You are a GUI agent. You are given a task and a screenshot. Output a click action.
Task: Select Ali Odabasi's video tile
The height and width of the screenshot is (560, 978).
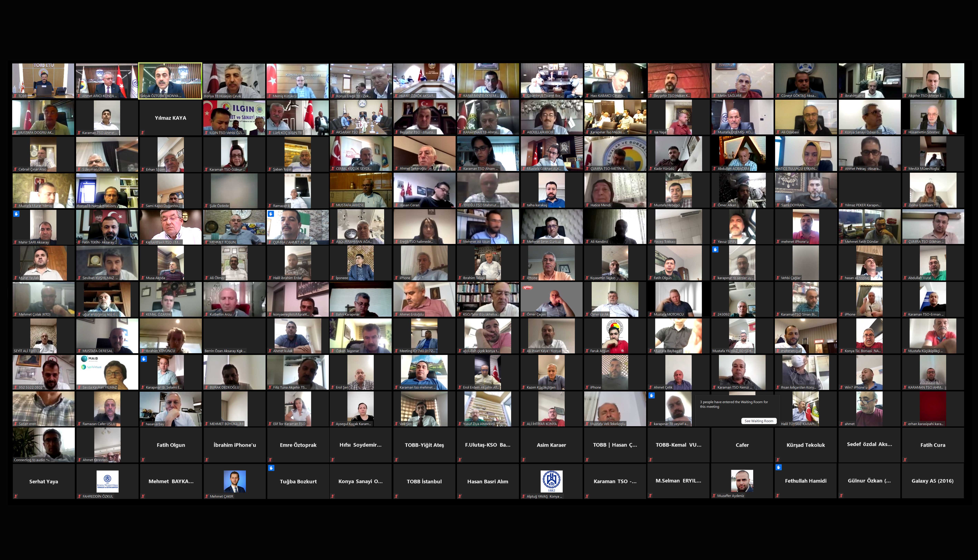point(806,117)
